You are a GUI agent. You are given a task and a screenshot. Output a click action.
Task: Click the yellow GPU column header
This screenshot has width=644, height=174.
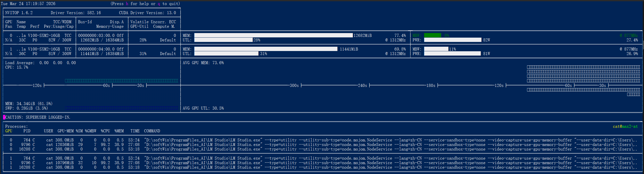(x=9, y=131)
